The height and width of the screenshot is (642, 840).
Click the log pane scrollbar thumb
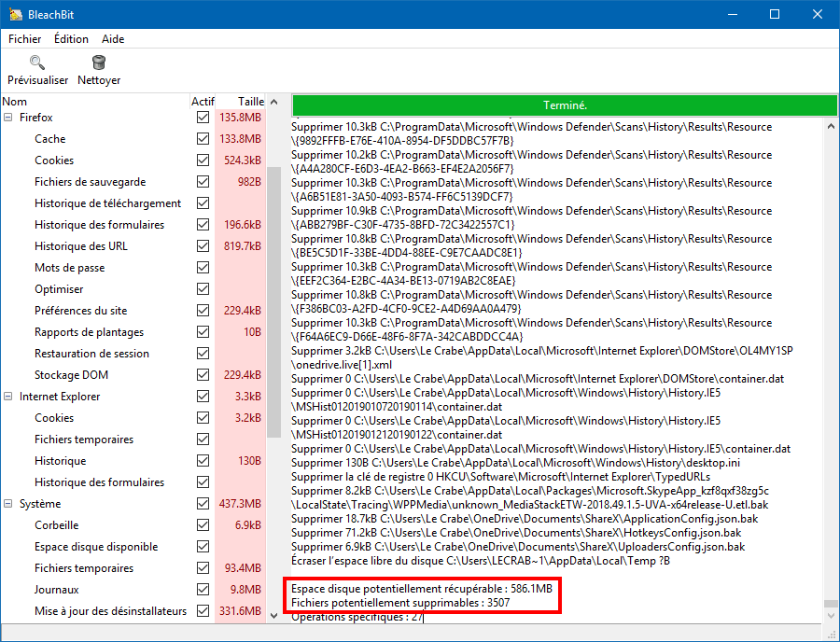(x=831, y=604)
